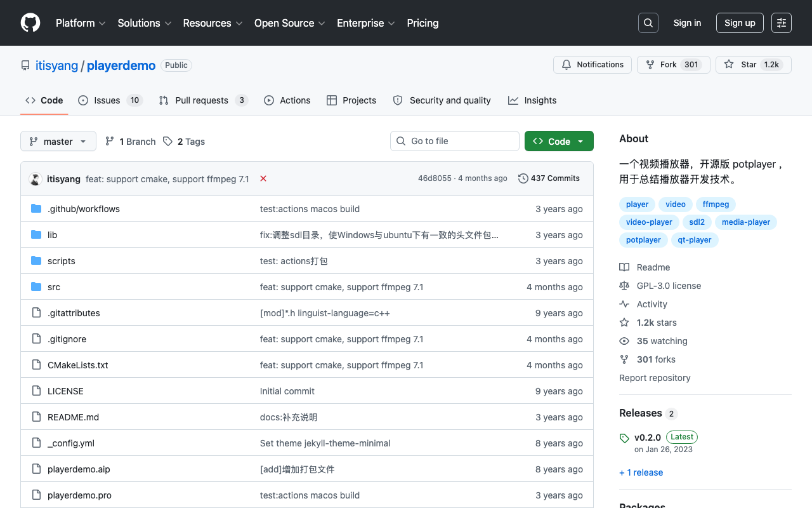
Task: Switch to the Pull requests tab
Action: pyautogui.click(x=203, y=100)
